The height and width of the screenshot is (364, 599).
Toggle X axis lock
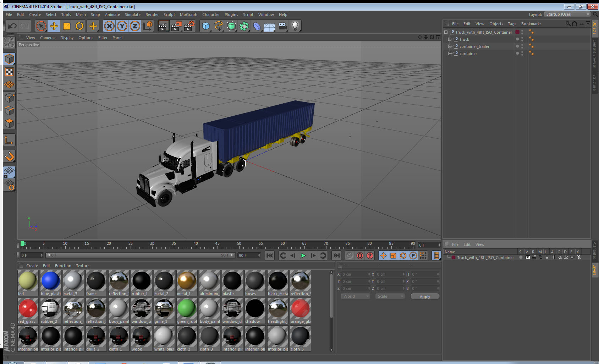[x=109, y=26]
